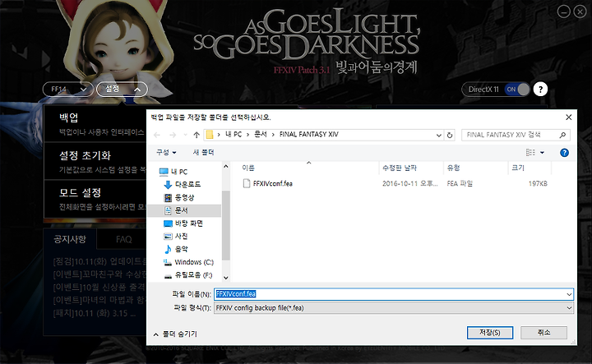Sort by 이름 column header
The height and width of the screenshot is (364, 592).
tap(309, 168)
